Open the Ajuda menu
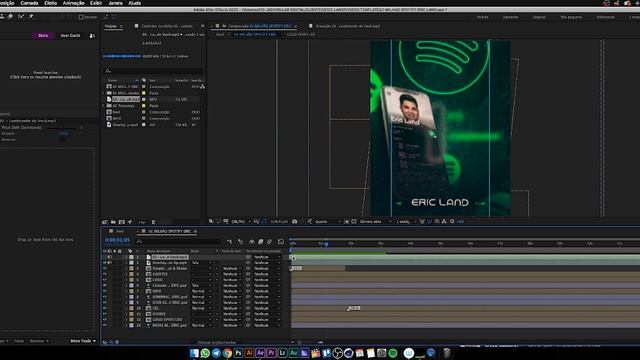The width and height of the screenshot is (640, 360). tap(135, 3)
